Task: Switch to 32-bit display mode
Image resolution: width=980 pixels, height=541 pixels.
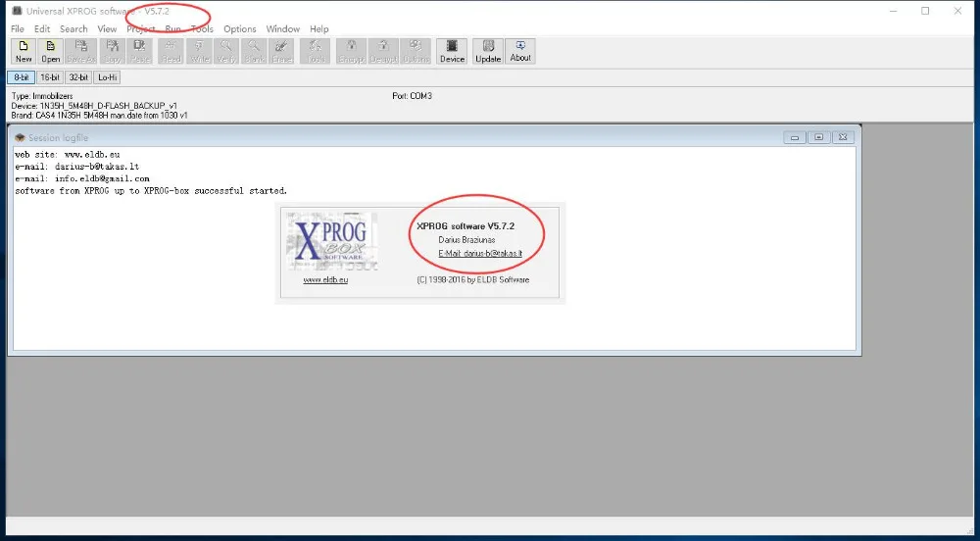Action: point(78,77)
